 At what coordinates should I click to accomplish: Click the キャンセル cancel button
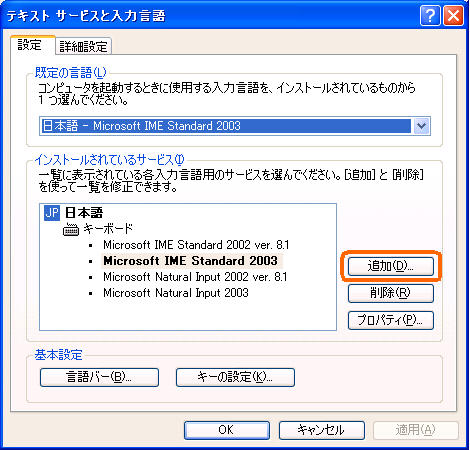click(x=321, y=430)
